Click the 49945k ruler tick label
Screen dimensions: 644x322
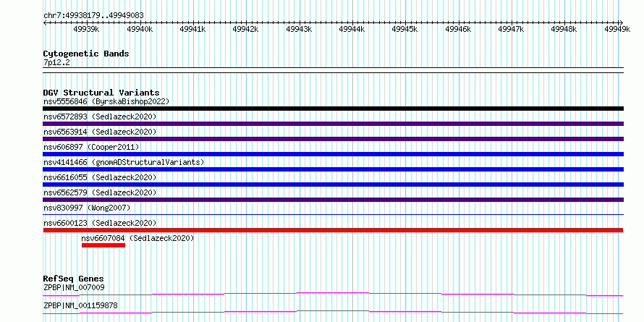[x=405, y=29]
